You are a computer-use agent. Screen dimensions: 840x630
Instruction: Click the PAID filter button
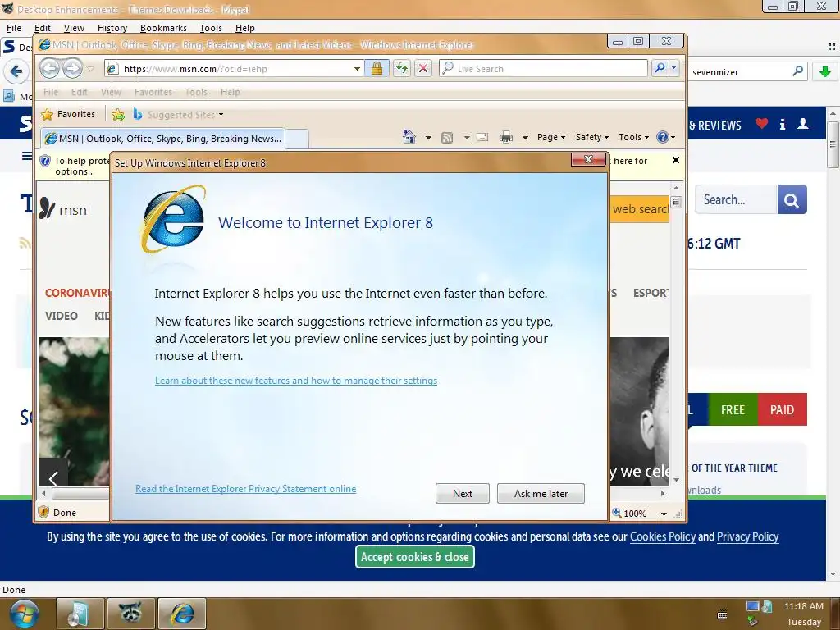[782, 409]
